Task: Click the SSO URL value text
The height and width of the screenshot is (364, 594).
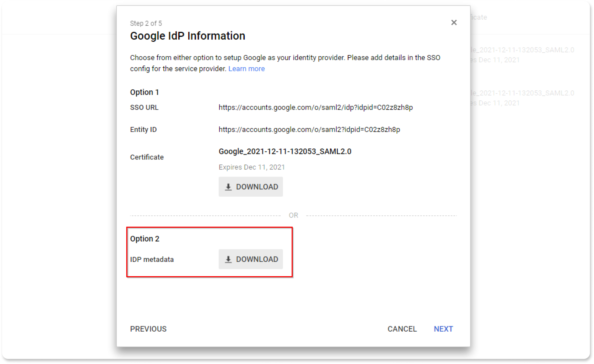Action: [315, 107]
